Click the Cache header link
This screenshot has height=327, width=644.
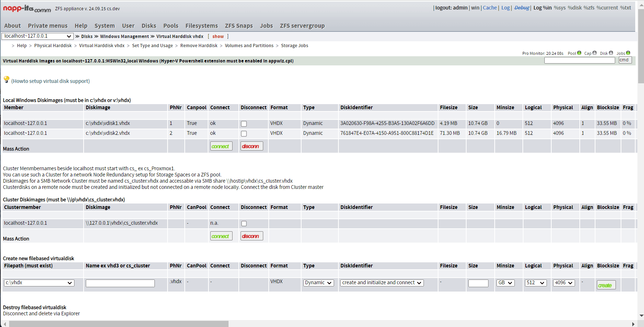490,8
